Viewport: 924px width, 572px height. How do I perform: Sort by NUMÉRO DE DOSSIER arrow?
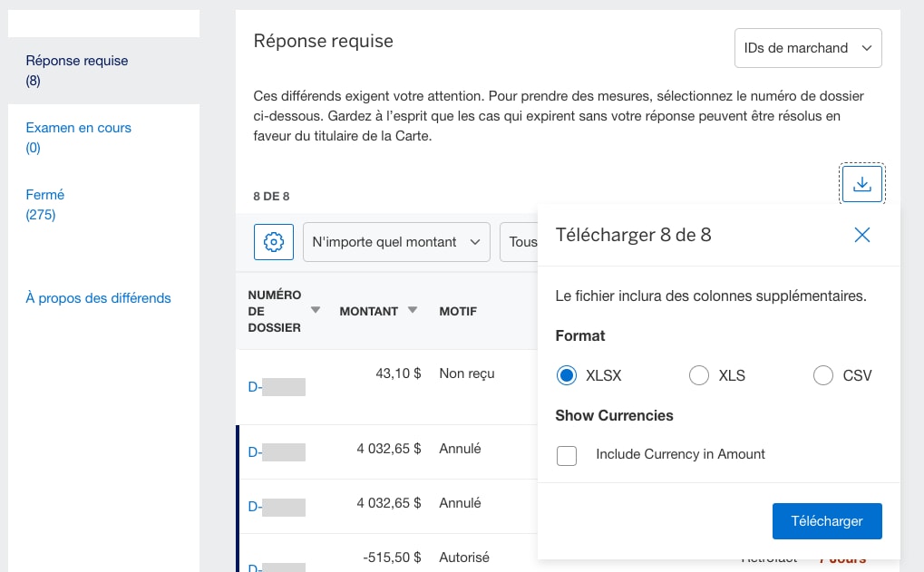[x=315, y=308]
